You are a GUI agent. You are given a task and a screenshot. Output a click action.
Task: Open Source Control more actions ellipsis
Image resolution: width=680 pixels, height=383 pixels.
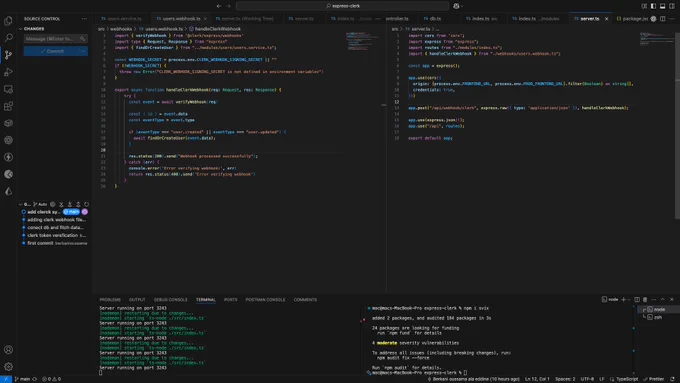click(x=84, y=19)
